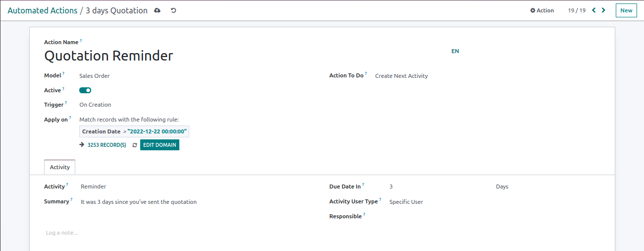Click the Model field help question mark
Image resolution: width=644 pixels, height=251 pixels.
63,74
